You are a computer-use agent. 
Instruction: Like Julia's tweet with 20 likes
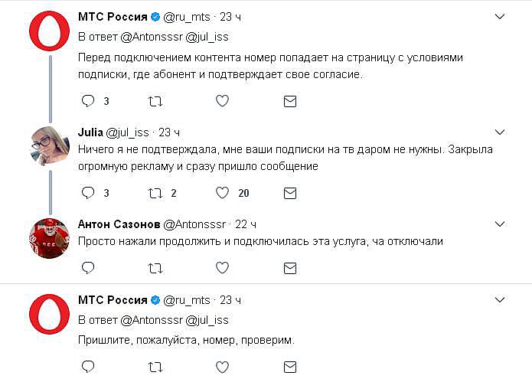[x=222, y=193]
